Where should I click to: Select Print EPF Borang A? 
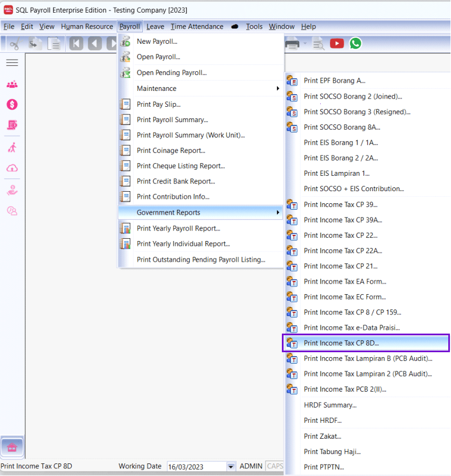pos(334,81)
